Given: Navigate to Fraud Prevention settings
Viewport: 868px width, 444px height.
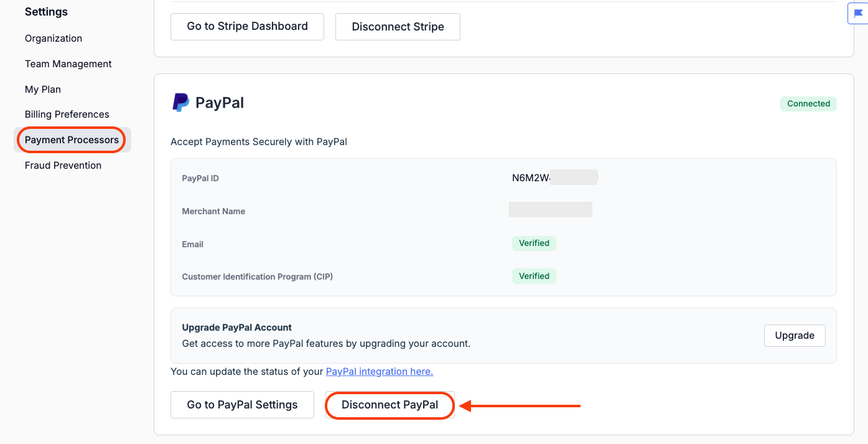Looking at the screenshot, I should click(63, 166).
